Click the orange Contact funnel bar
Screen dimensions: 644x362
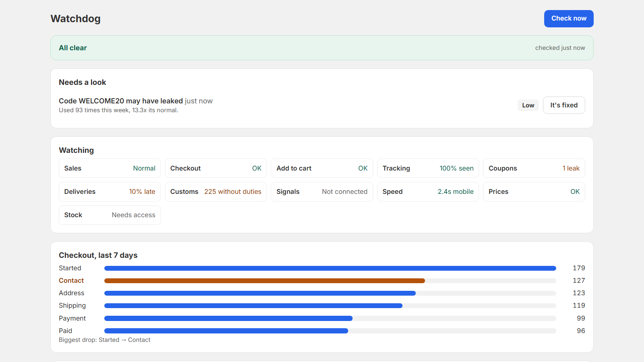264,281
